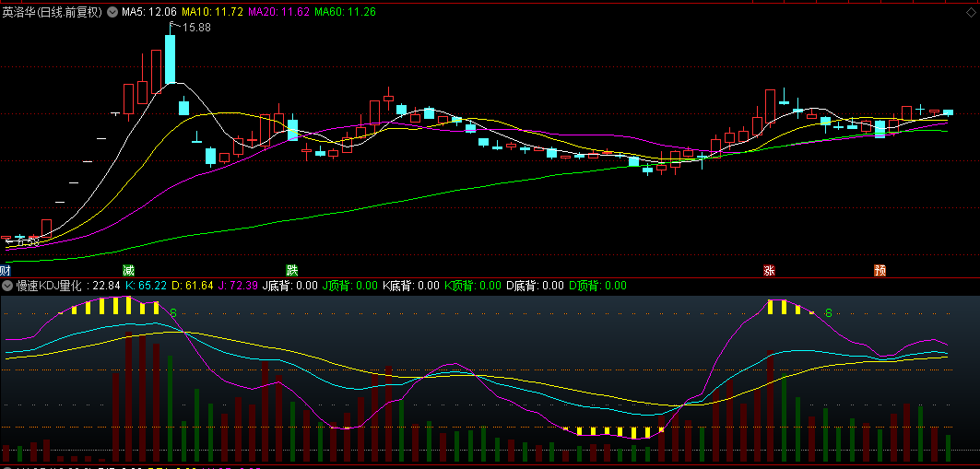
Task: Click the 财 event marker icon
Action: [x=5, y=270]
